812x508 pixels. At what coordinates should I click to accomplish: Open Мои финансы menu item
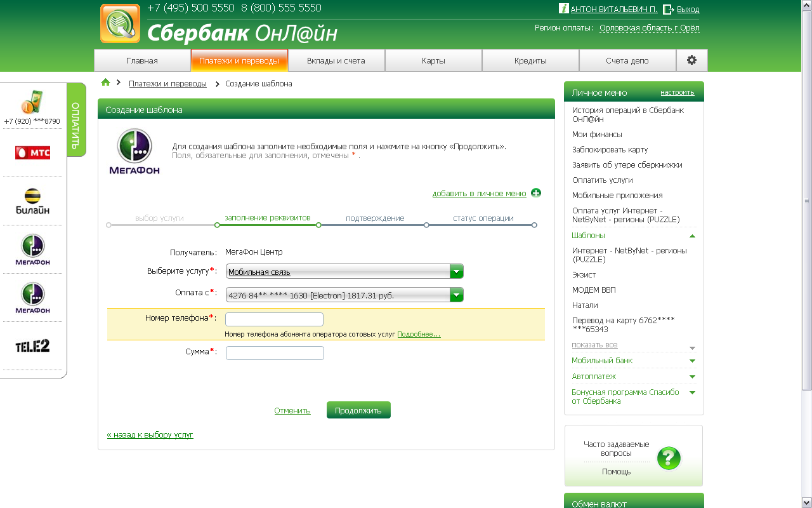click(x=597, y=135)
